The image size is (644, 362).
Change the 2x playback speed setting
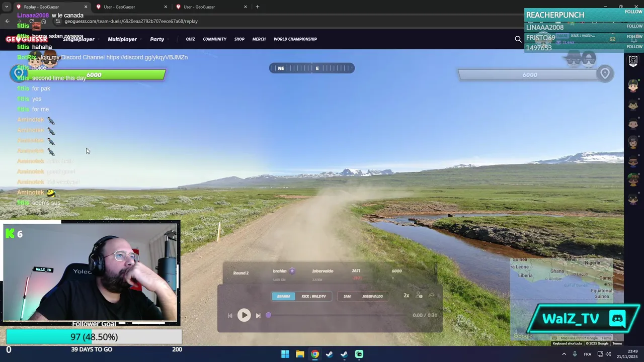(x=406, y=296)
